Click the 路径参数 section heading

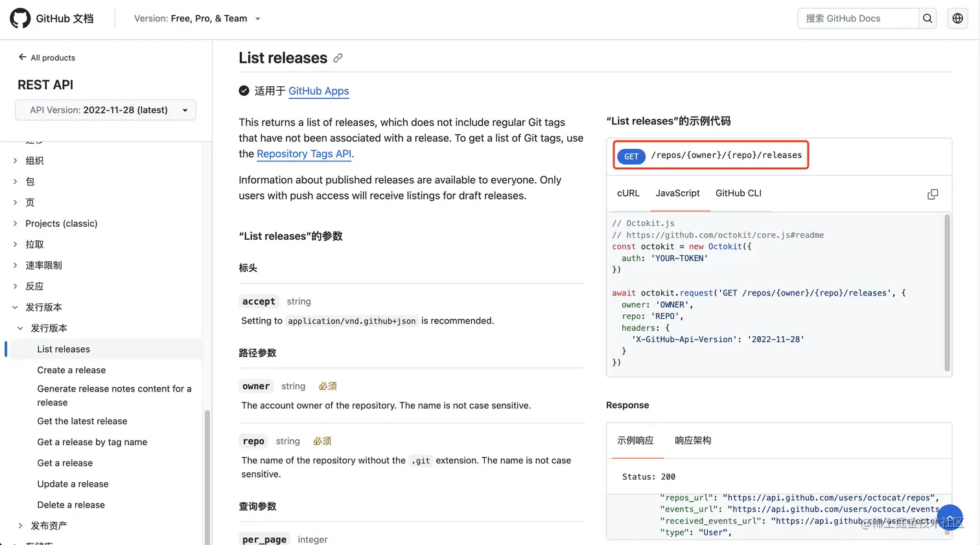257,353
